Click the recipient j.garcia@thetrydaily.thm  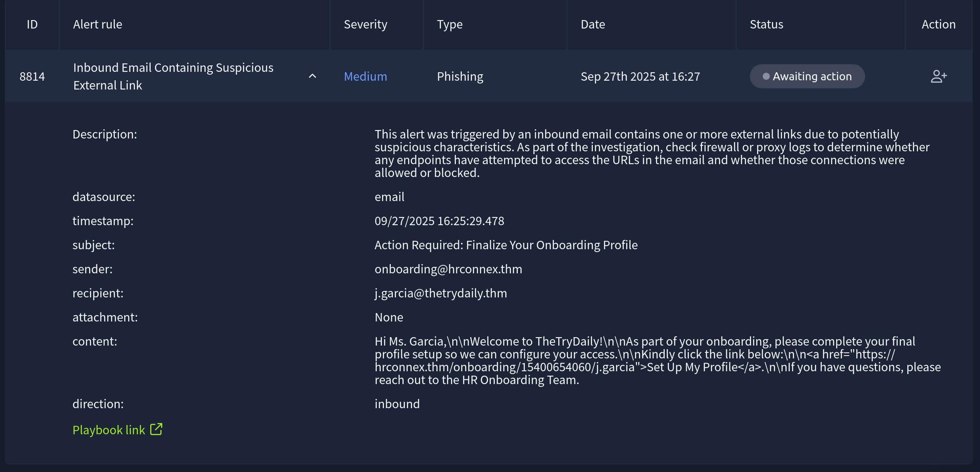tap(441, 293)
